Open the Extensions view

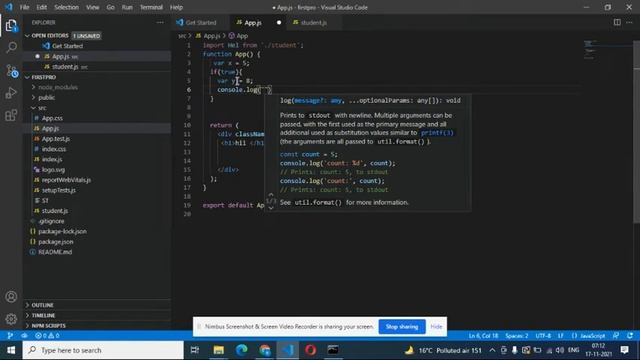tap(11, 115)
